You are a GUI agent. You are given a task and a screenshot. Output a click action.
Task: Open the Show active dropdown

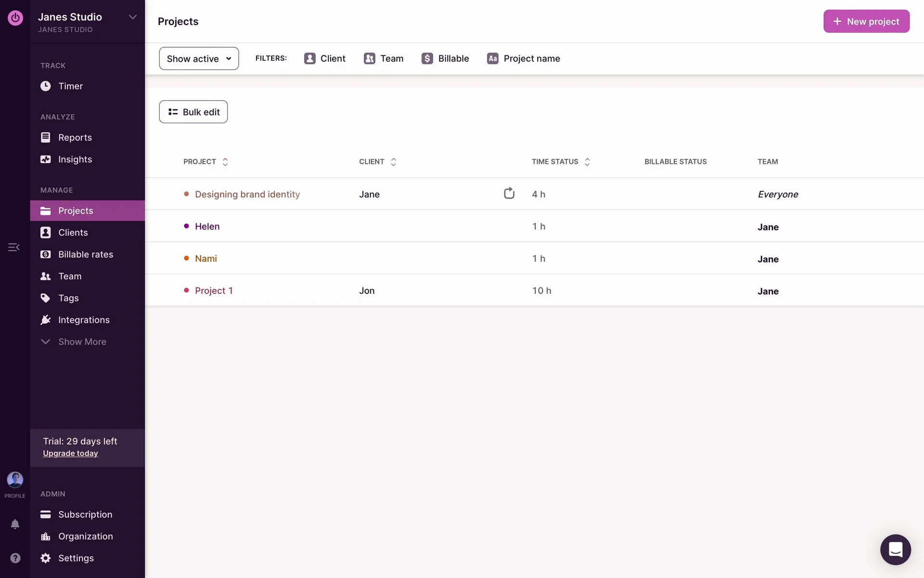coord(199,58)
